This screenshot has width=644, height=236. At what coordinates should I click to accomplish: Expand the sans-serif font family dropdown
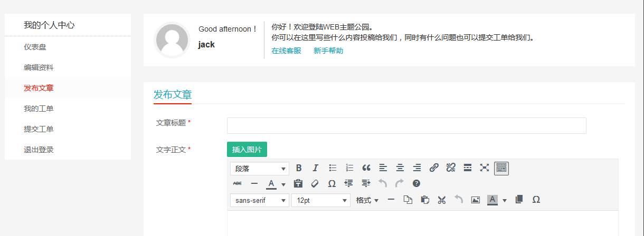[260, 200]
